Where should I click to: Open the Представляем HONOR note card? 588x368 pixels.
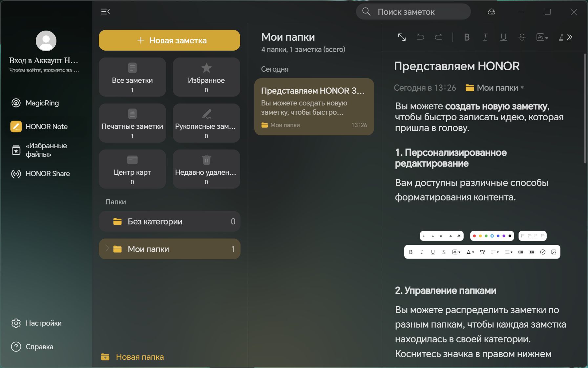314,107
